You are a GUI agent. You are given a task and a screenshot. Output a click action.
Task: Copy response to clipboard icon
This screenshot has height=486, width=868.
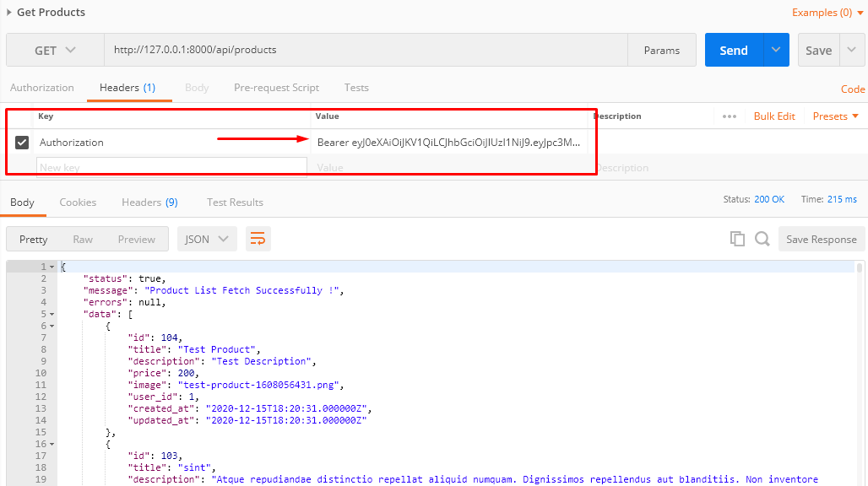(737, 239)
